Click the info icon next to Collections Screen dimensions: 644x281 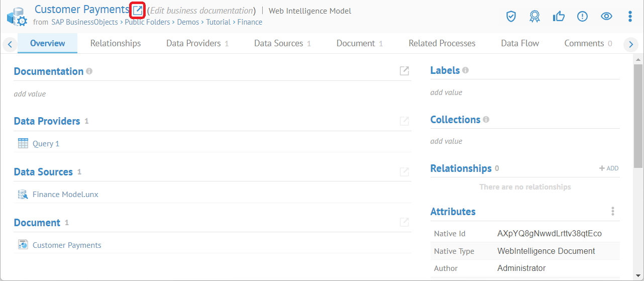[x=486, y=120]
